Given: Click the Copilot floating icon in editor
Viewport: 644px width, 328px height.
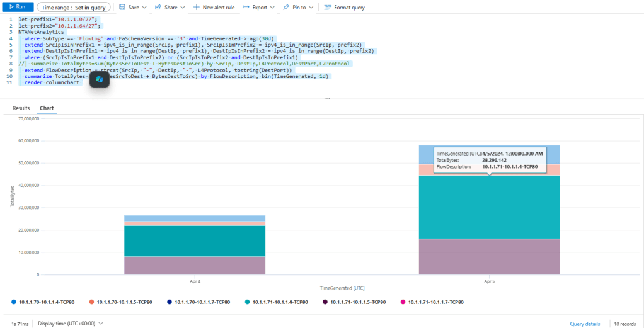Looking at the screenshot, I should coord(100,80).
